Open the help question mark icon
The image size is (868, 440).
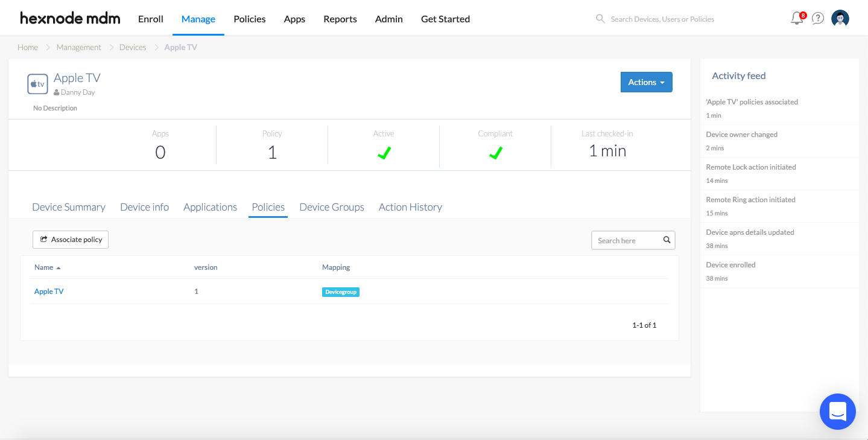(x=818, y=19)
